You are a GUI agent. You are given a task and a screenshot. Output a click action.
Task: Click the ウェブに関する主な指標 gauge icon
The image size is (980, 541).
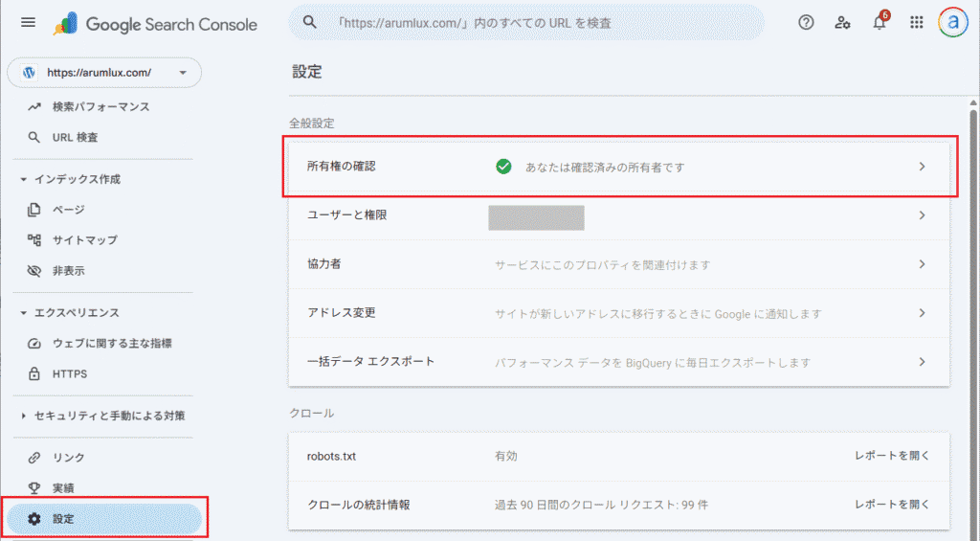pos(34,344)
